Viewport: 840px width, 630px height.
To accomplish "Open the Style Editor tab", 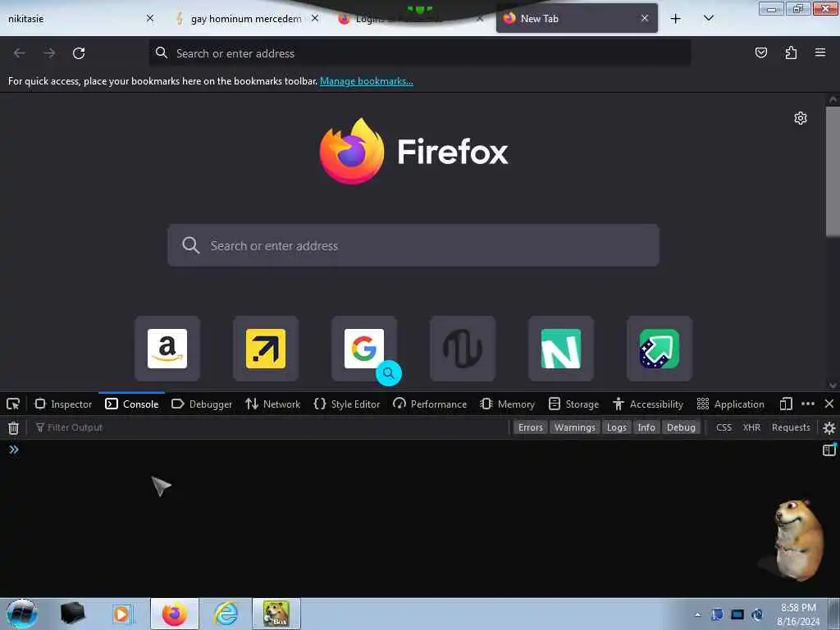I will tap(347, 404).
